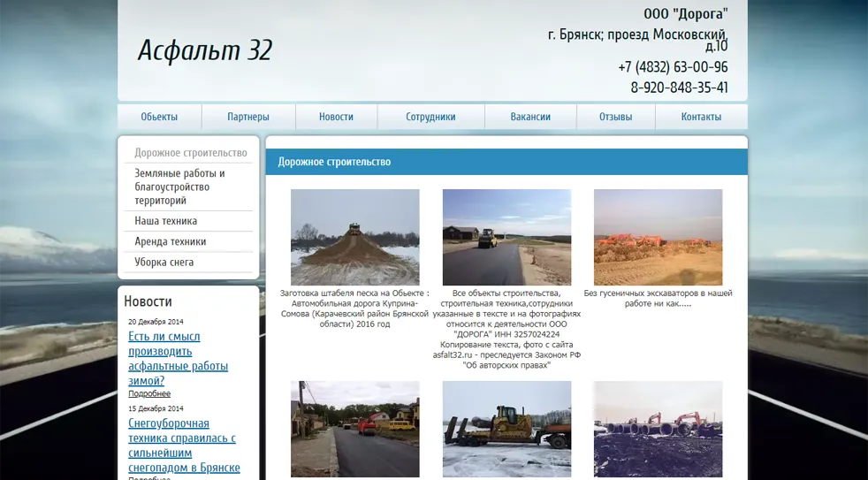The height and width of the screenshot is (480, 868).
Task: Click the Без гусеничных экскаваторов caption
Action: coord(659,299)
